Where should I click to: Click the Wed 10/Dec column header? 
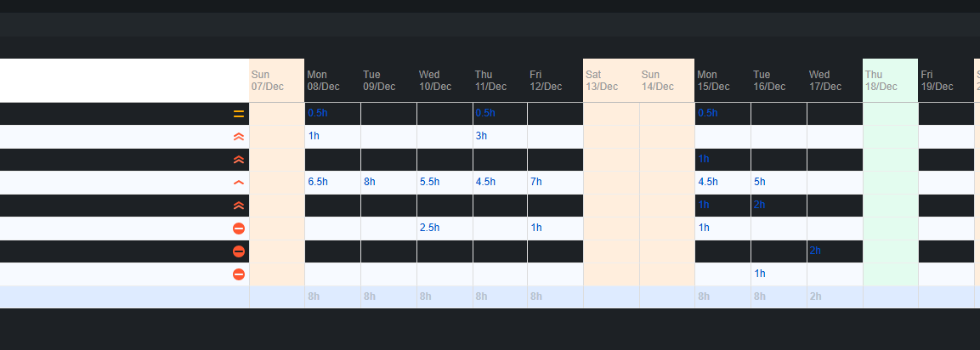[x=445, y=81]
